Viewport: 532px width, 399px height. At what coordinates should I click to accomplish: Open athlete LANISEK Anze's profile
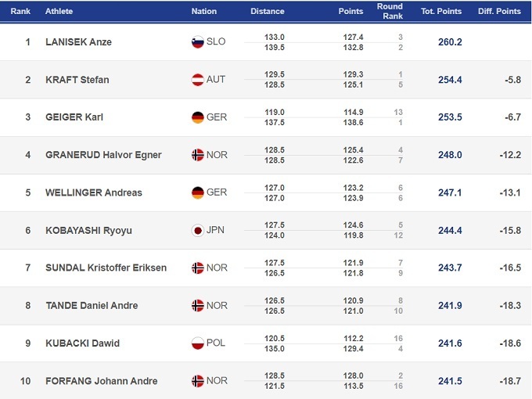78,42
